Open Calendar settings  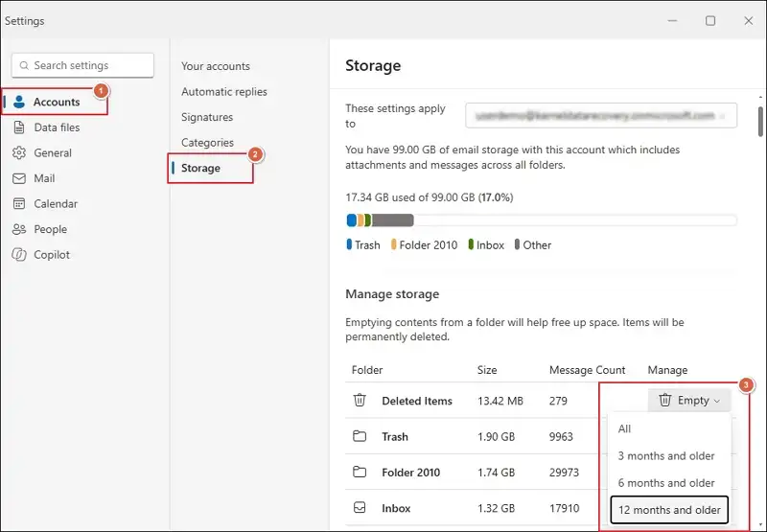point(56,204)
